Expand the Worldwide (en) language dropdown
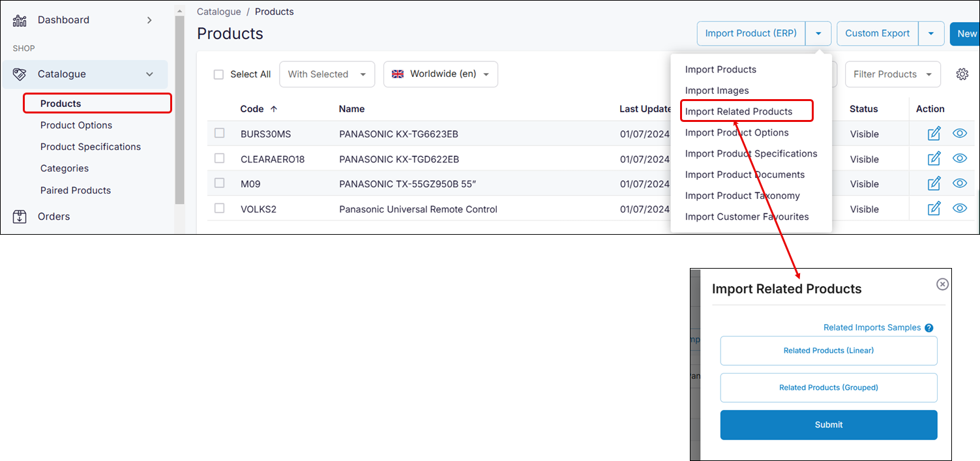 [441, 74]
